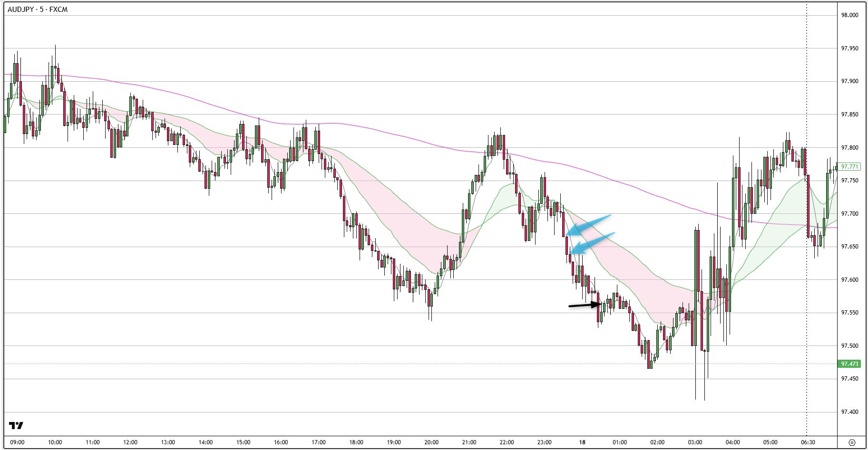Click the green 97.473 price label
The image size is (868, 450).
pos(849,364)
